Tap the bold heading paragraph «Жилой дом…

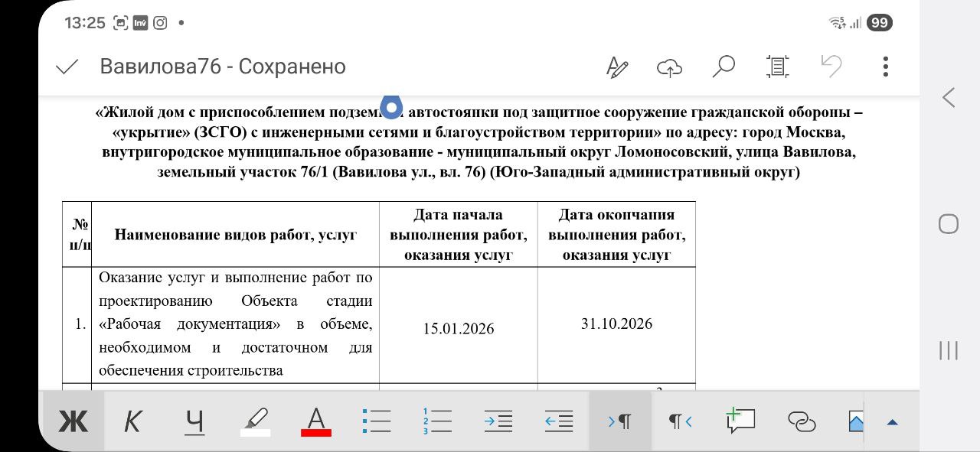(479, 142)
